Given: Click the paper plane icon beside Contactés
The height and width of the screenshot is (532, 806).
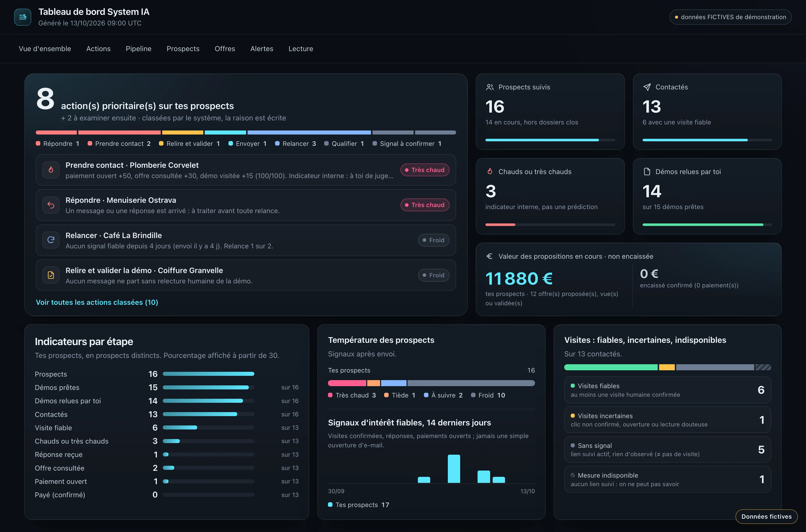Looking at the screenshot, I should [x=647, y=87].
